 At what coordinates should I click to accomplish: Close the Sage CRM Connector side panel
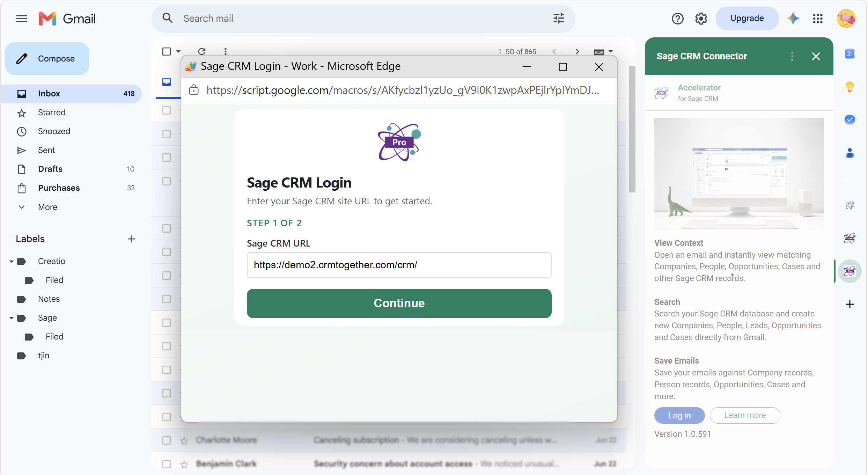816,56
